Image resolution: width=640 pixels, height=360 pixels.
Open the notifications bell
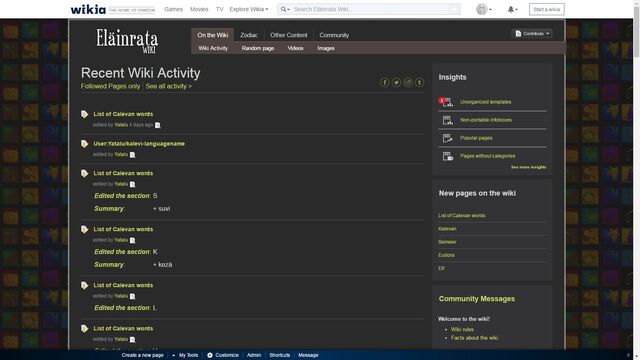pyautogui.click(x=511, y=9)
